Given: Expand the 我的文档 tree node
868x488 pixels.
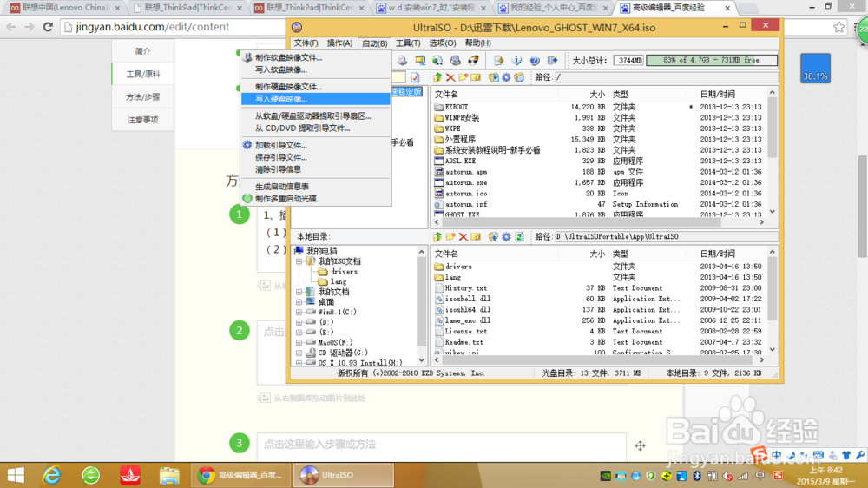Looking at the screenshot, I should [299, 292].
